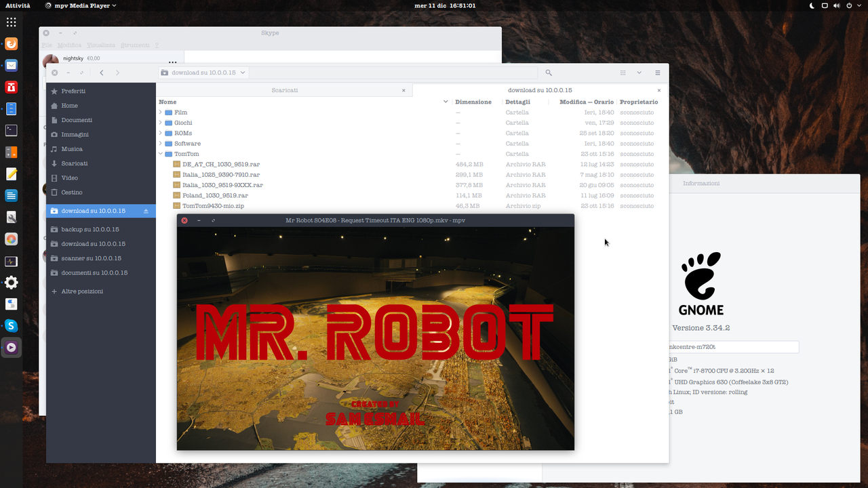Image resolution: width=868 pixels, height=488 pixels.
Task: Open the Strumenti menu in Skype
Action: pyautogui.click(x=135, y=45)
